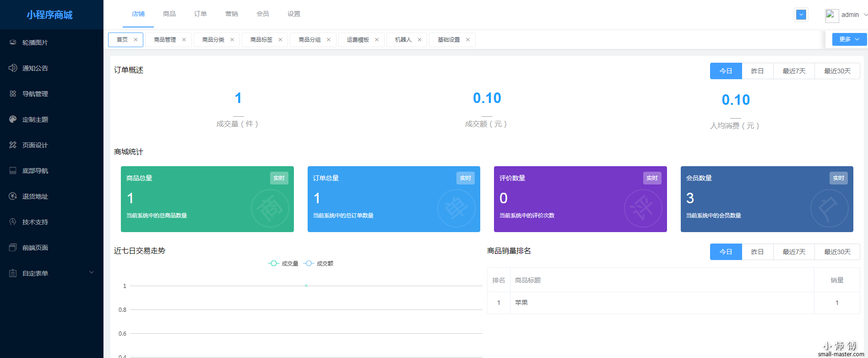Close the 运费模板 tab

[x=377, y=40]
